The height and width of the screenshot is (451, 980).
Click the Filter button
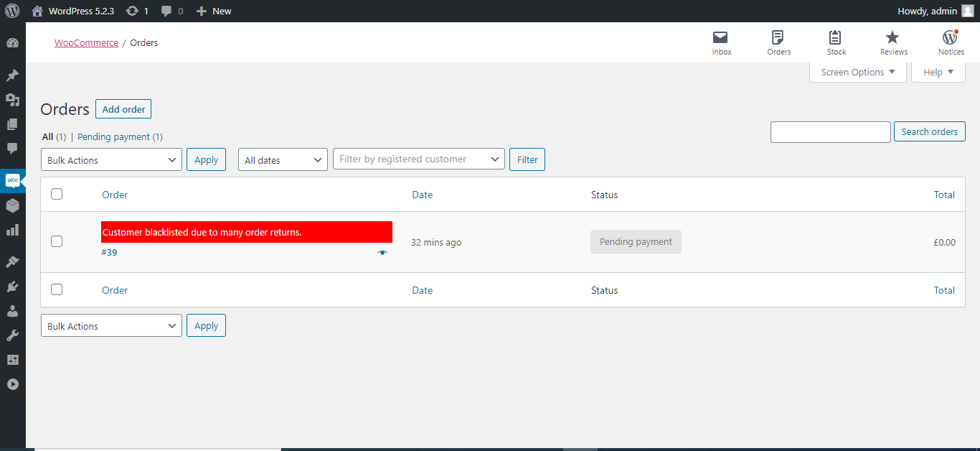click(x=527, y=159)
